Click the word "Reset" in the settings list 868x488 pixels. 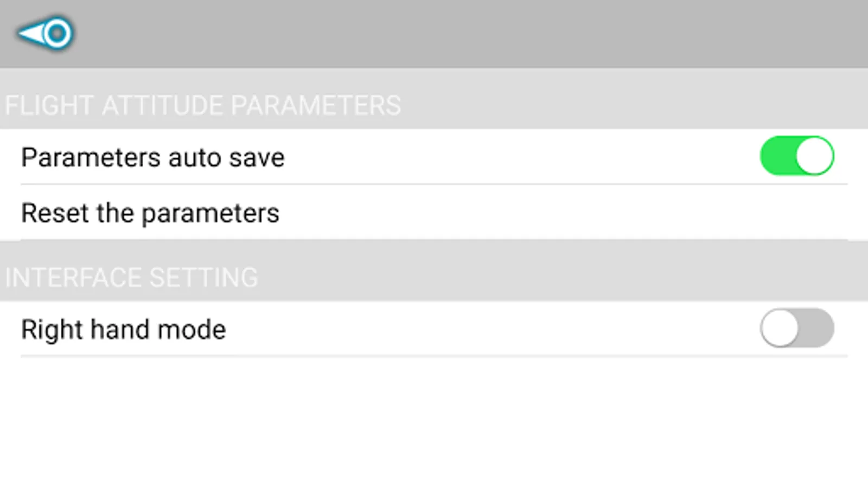point(55,213)
